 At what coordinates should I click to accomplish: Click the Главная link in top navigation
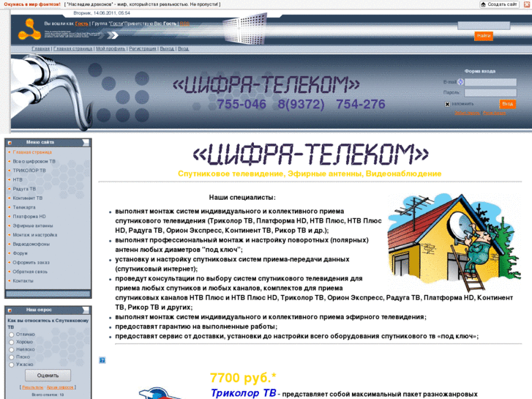pyautogui.click(x=41, y=48)
